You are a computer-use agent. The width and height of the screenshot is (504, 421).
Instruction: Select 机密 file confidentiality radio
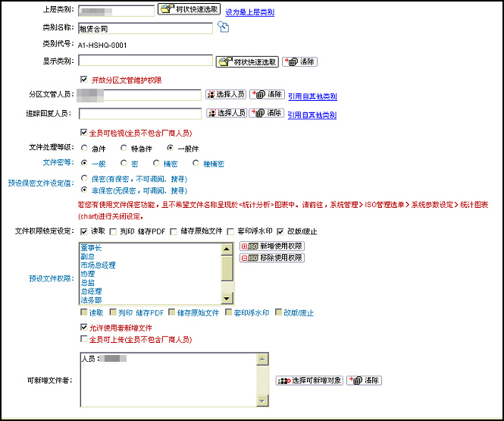click(156, 163)
